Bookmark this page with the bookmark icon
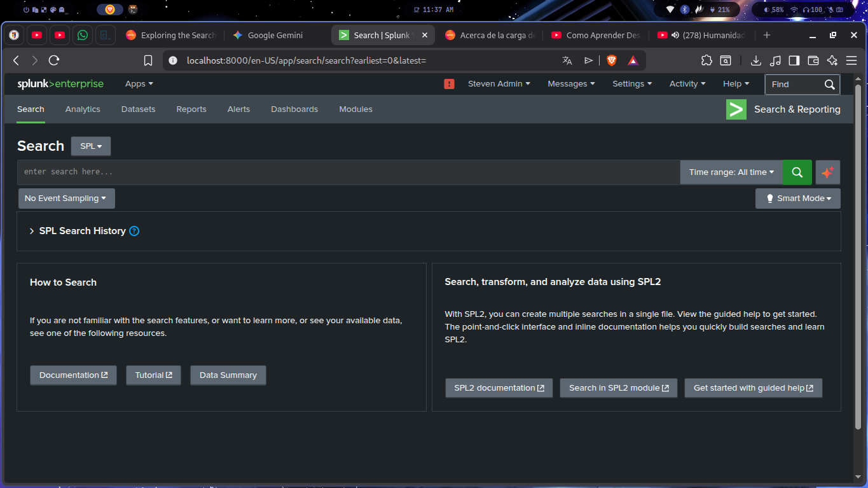Viewport: 868px width, 488px height. [148, 60]
